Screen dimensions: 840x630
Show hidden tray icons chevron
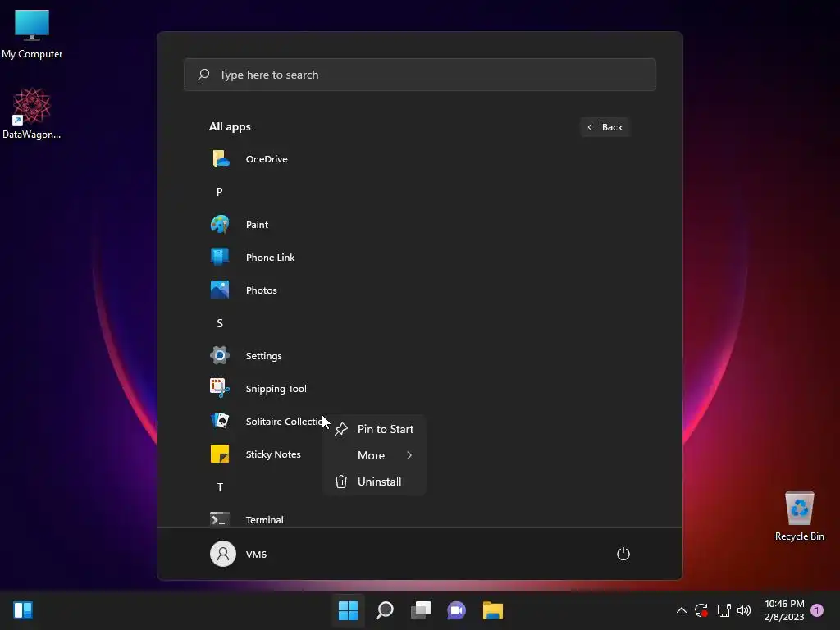tap(682, 610)
